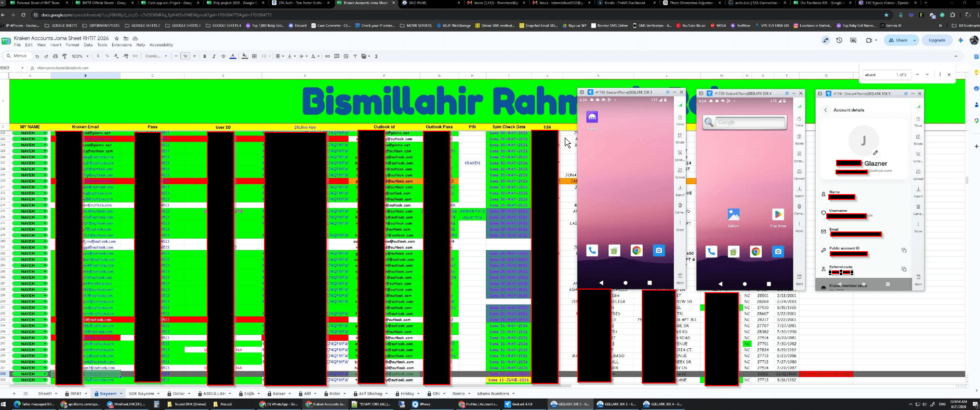Apply strikethrough formatting to the cell
The height and width of the screenshot is (410, 980).
[x=223, y=56]
